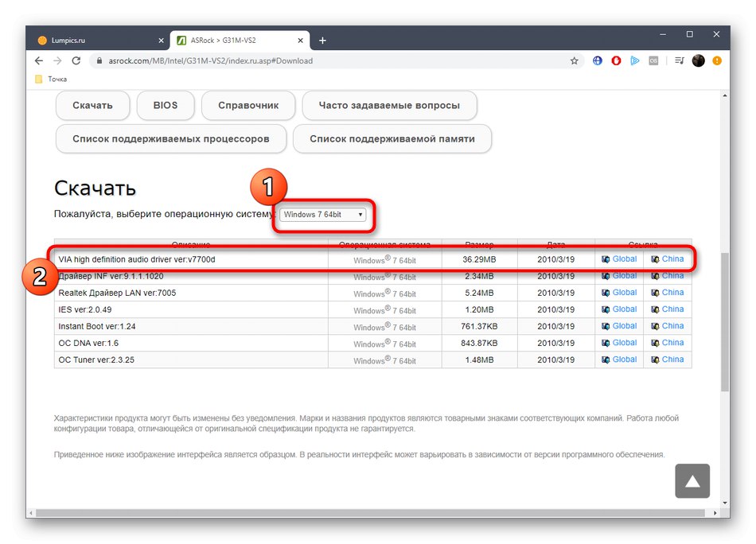The image size is (756, 544).
Task: Open the BIOS section button
Action: 166,105
